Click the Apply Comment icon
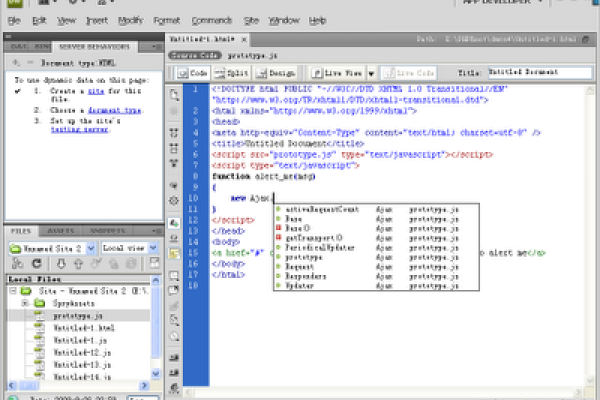This screenshot has width=600, height=400. point(174,275)
